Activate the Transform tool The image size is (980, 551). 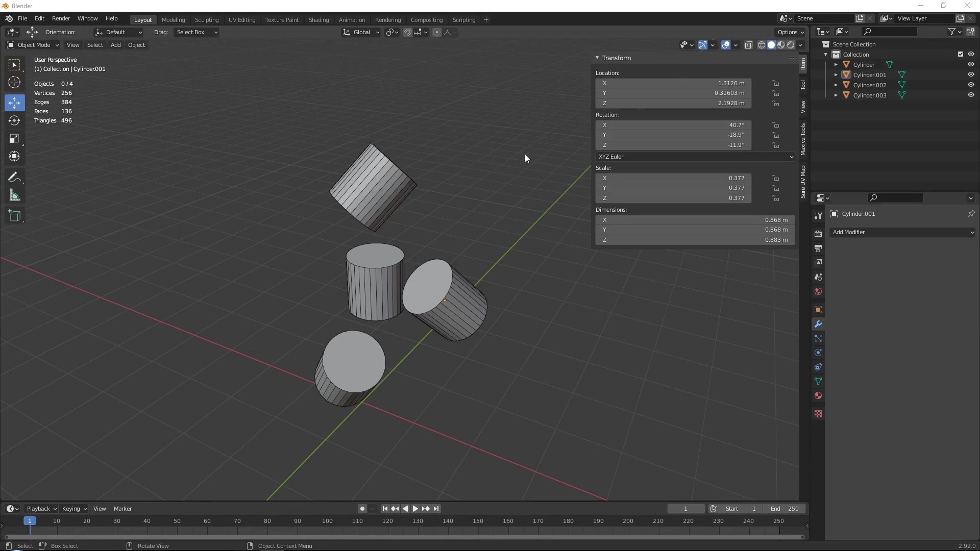coord(14,157)
